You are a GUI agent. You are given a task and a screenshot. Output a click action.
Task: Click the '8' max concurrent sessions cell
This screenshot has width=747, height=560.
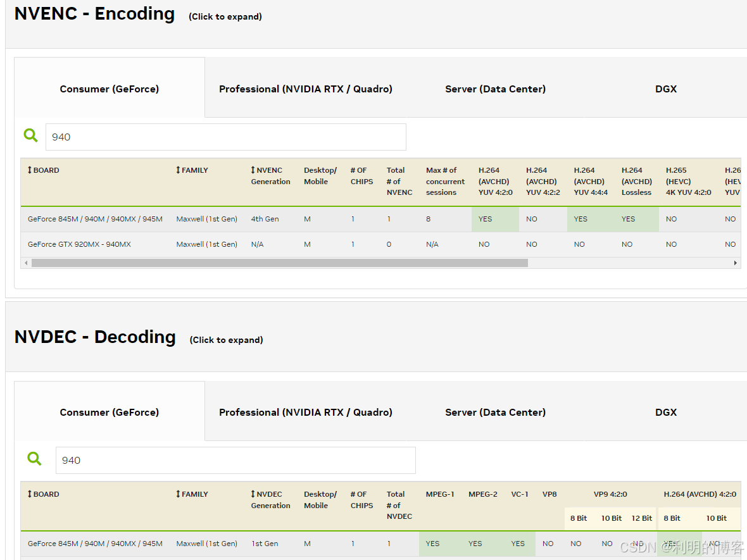coord(429,219)
